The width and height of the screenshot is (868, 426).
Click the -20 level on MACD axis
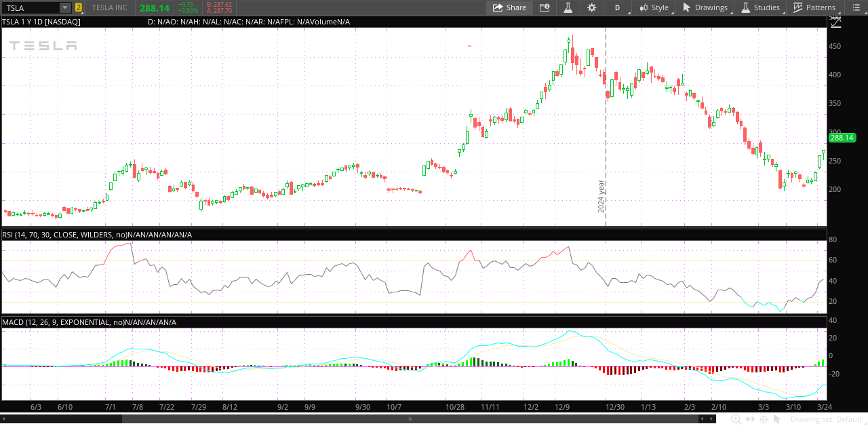[x=833, y=374]
